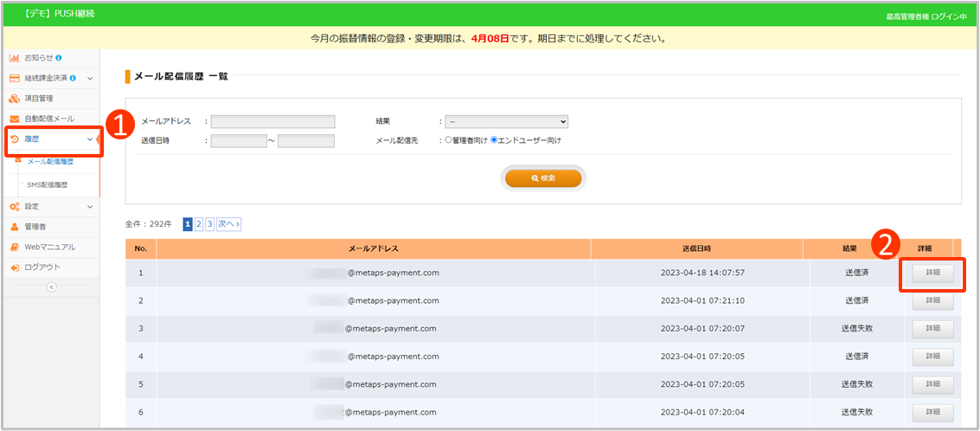Open the 結果 dropdown list

(x=505, y=121)
